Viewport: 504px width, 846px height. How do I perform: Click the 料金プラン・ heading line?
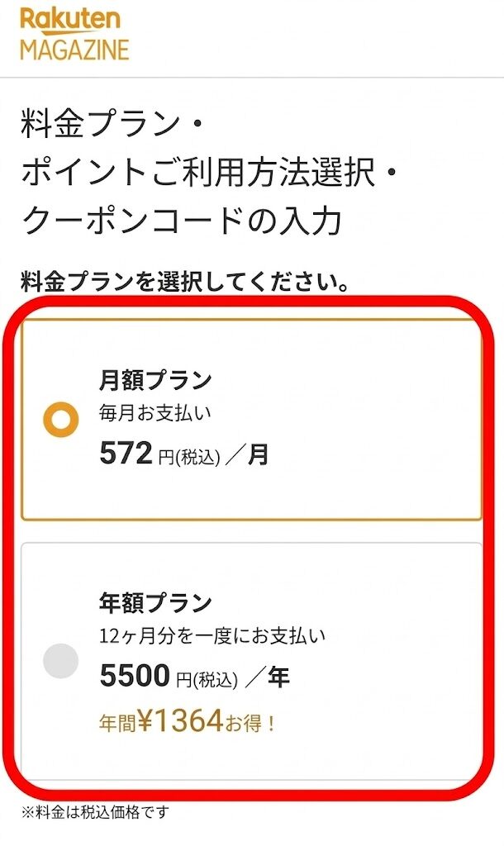pyautogui.click(x=112, y=126)
